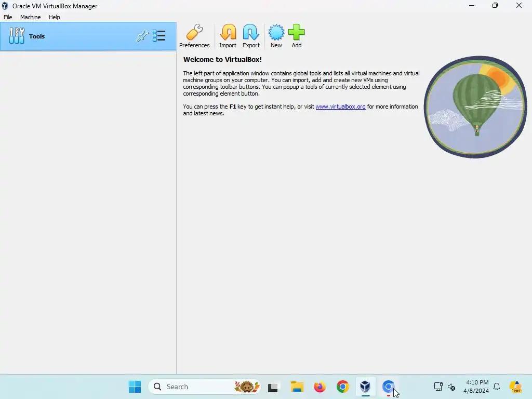This screenshot has width=532, height=399.
Task: Click the blue Chromium taskbar icon
Action: [x=389, y=387]
